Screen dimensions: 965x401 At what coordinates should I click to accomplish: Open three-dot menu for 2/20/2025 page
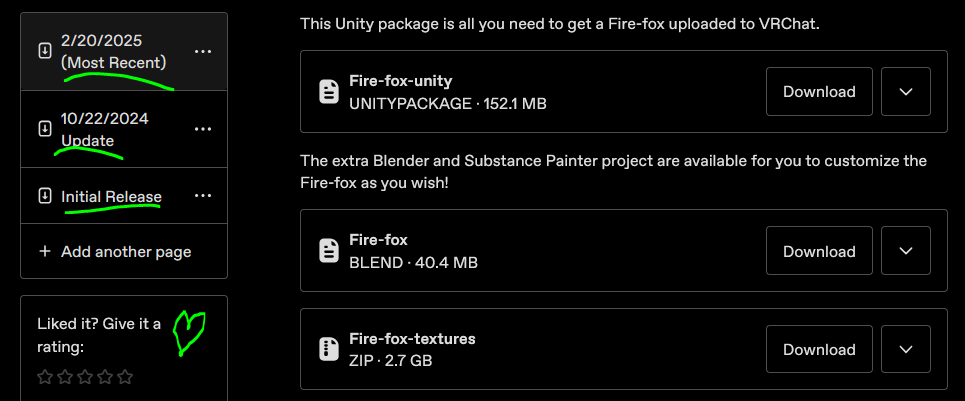[x=203, y=51]
